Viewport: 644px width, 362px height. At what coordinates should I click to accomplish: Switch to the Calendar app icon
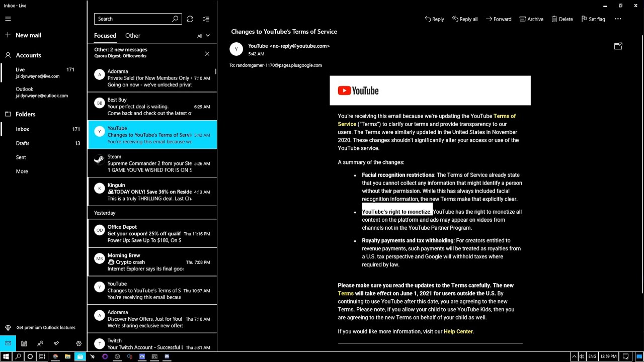coord(24,343)
